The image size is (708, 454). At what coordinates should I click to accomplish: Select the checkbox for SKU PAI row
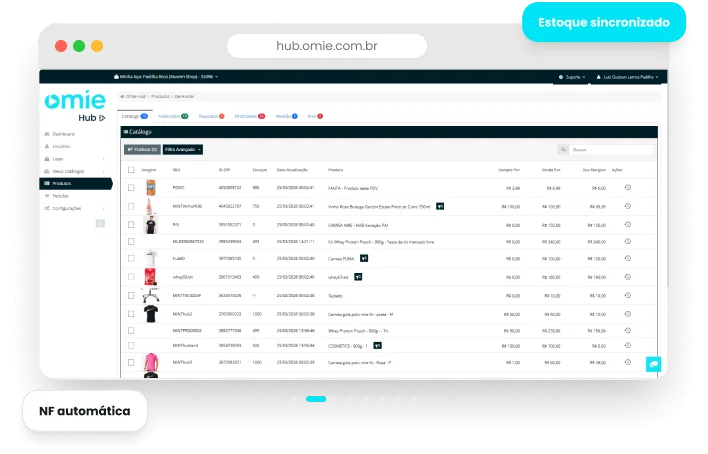pyautogui.click(x=131, y=224)
